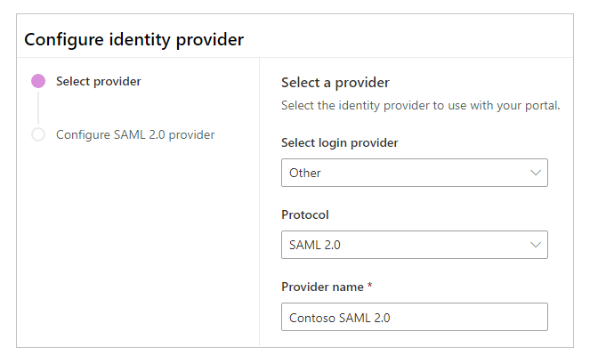Click the Provider name field label

(322, 287)
